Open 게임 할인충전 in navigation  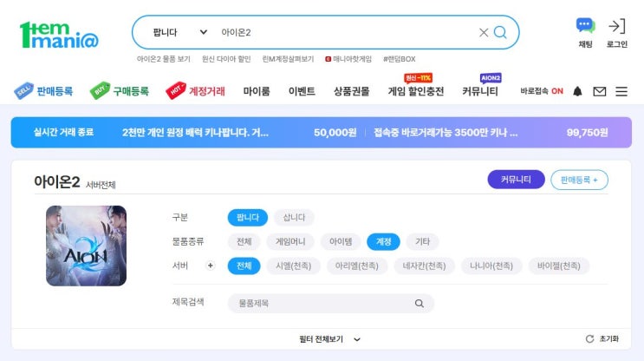pyautogui.click(x=416, y=91)
